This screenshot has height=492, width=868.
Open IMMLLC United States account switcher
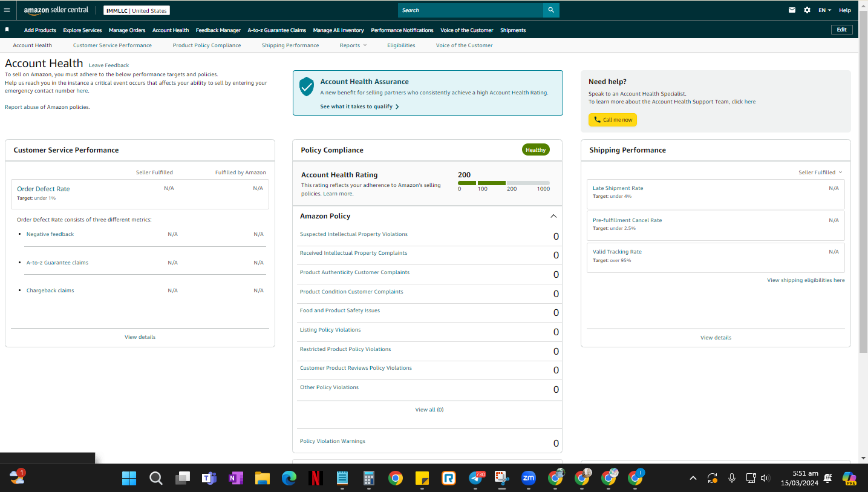click(x=137, y=10)
